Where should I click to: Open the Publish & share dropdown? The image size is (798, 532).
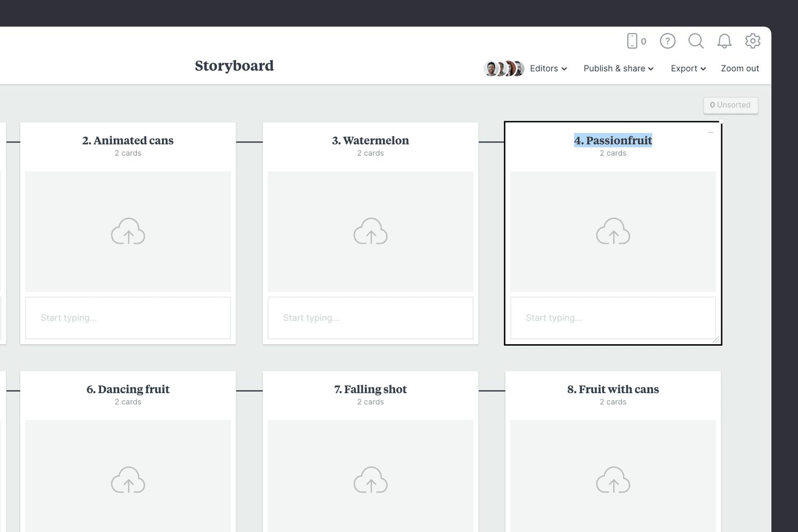618,68
